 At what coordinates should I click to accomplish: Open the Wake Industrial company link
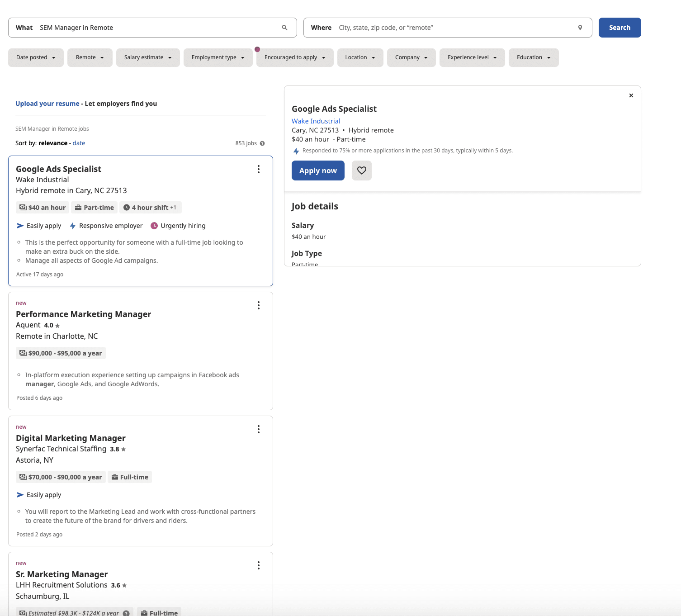pos(316,121)
